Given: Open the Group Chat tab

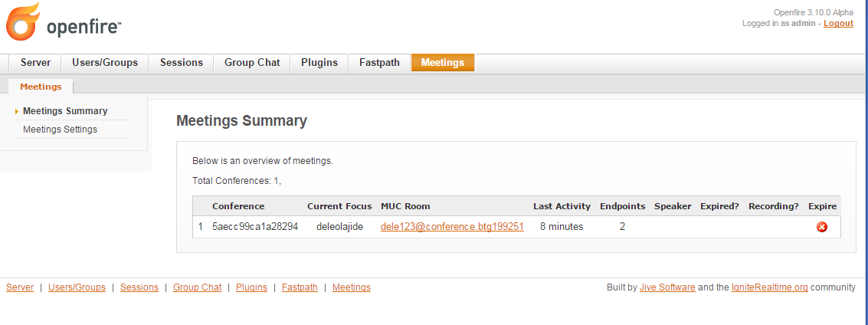Looking at the screenshot, I should point(252,63).
